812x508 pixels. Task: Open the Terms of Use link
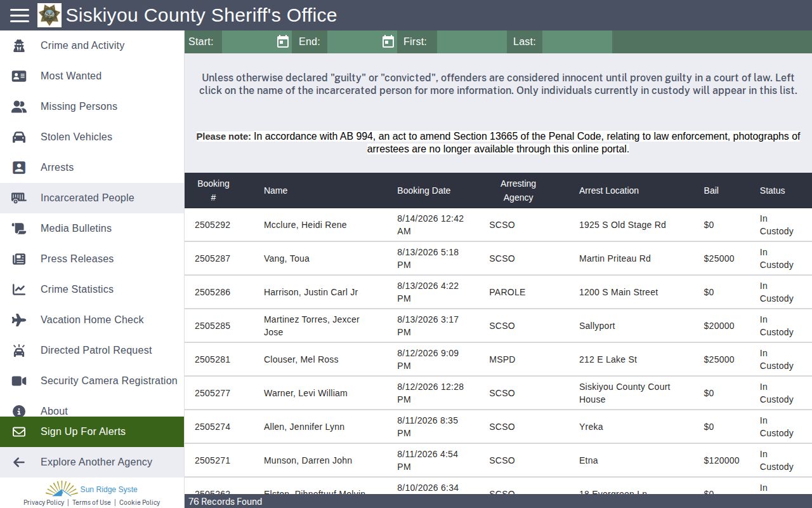91,502
